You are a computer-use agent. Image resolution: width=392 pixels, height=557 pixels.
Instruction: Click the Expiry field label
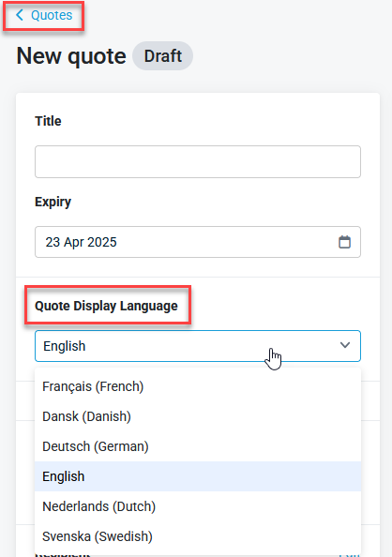(53, 202)
